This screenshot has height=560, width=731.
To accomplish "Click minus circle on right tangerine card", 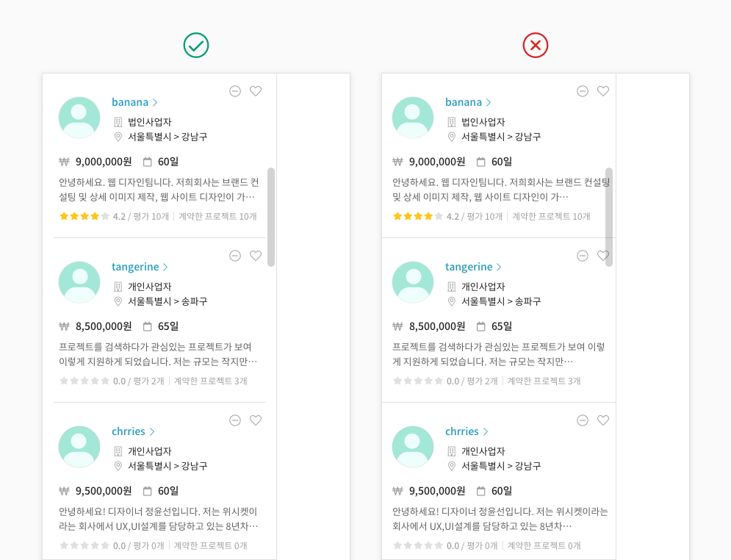I will [583, 256].
